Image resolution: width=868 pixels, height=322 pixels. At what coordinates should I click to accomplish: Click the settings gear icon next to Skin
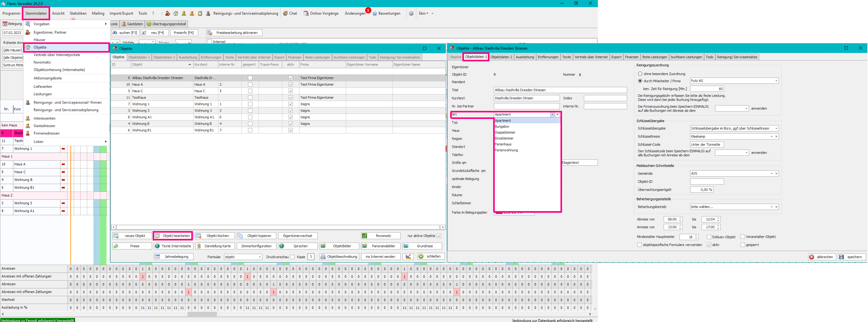(411, 13)
